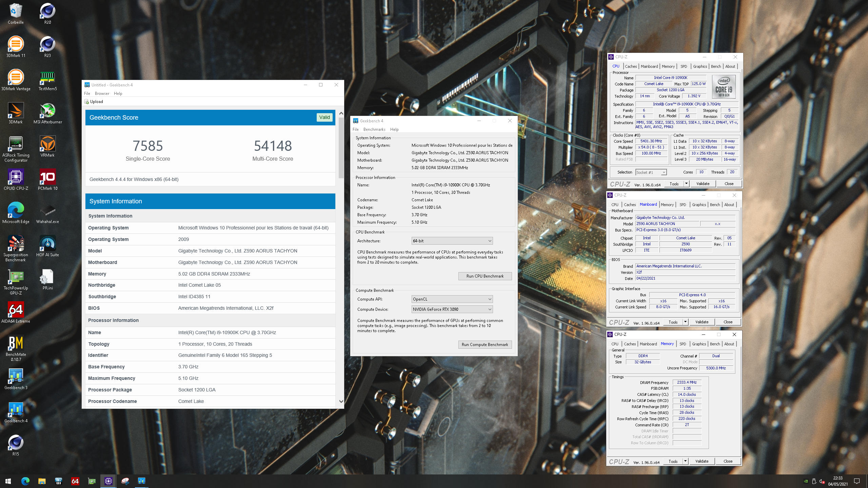Open Browser menu in Geekbench results window
This screenshot has height=488, width=868.
pyautogui.click(x=102, y=94)
